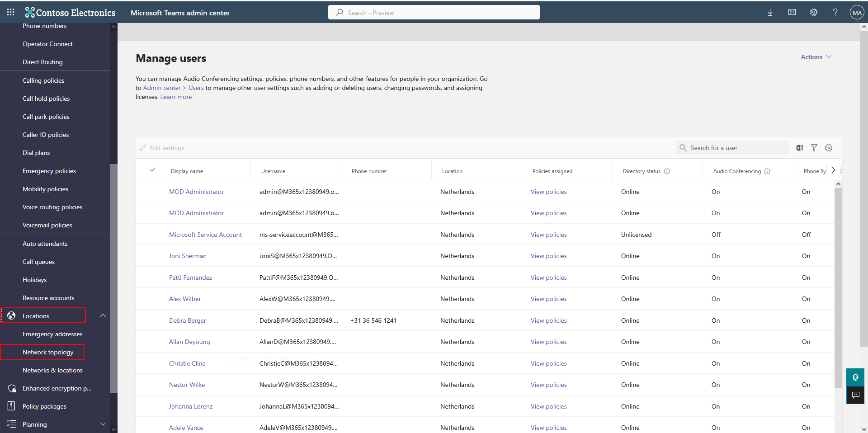Click the Search for a user field

(737, 148)
